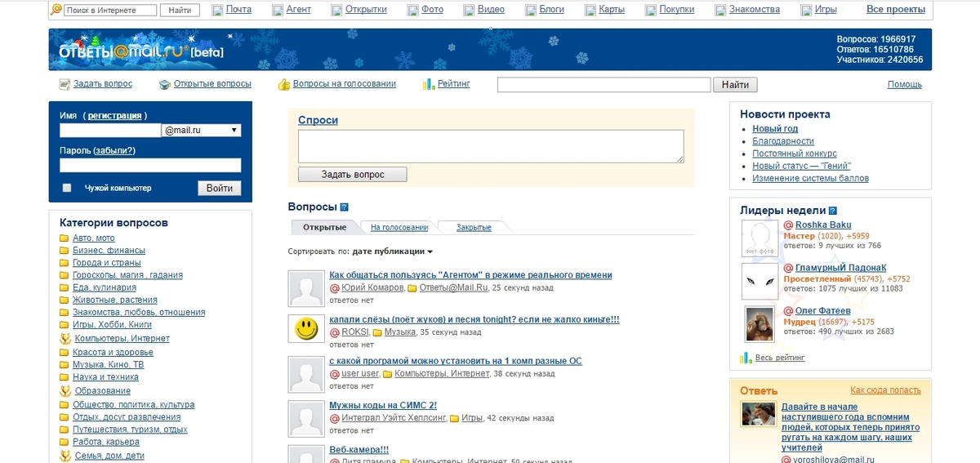Screen dimensions: 980x463
Task: Open the sort by дате публикации dropdown
Action: click(x=393, y=252)
